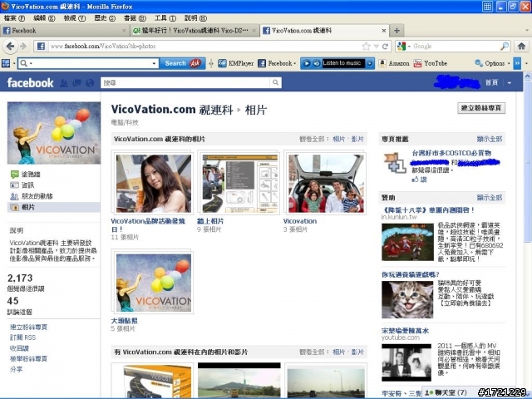This screenshot has width=532, height=399.
Task: Click the like thumbs-up under COSTCO page
Action: [415, 180]
